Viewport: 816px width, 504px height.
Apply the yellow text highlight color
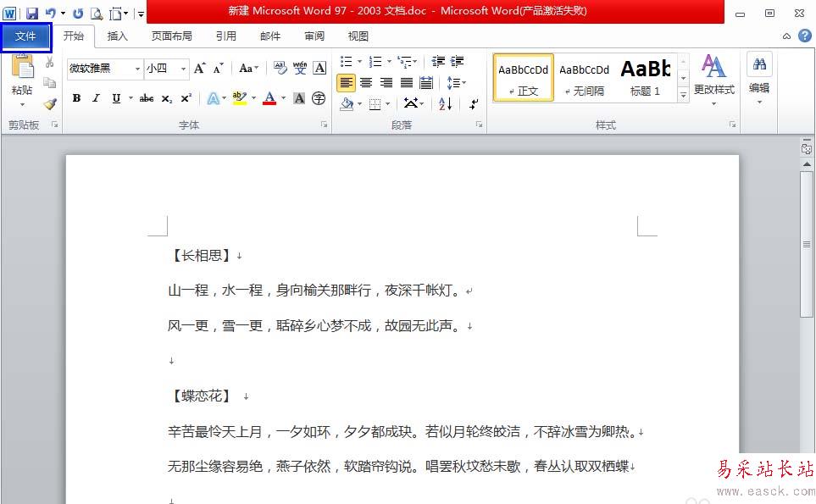point(239,97)
